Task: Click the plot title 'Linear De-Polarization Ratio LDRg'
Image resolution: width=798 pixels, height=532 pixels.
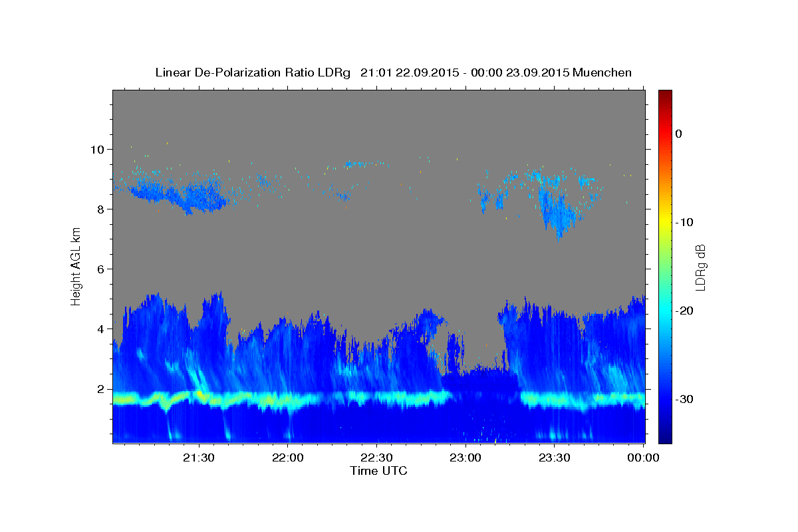Action: (x=252, y=72)
